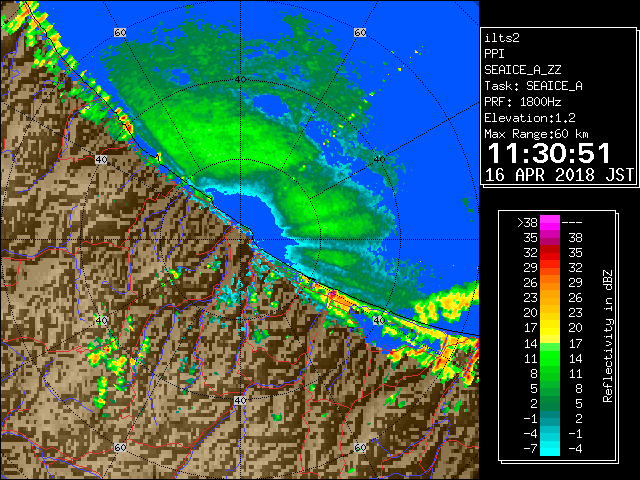Select the right-column '-4' legend value
This screenshot has width=640, height=480.
(575, 449)
